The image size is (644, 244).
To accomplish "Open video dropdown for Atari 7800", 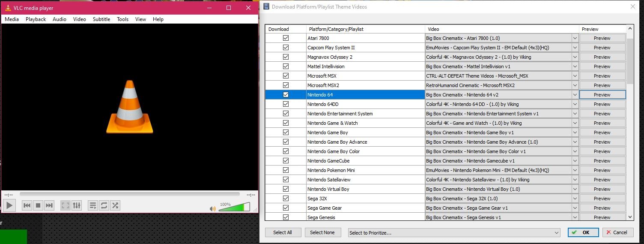I will click(575, 38).
